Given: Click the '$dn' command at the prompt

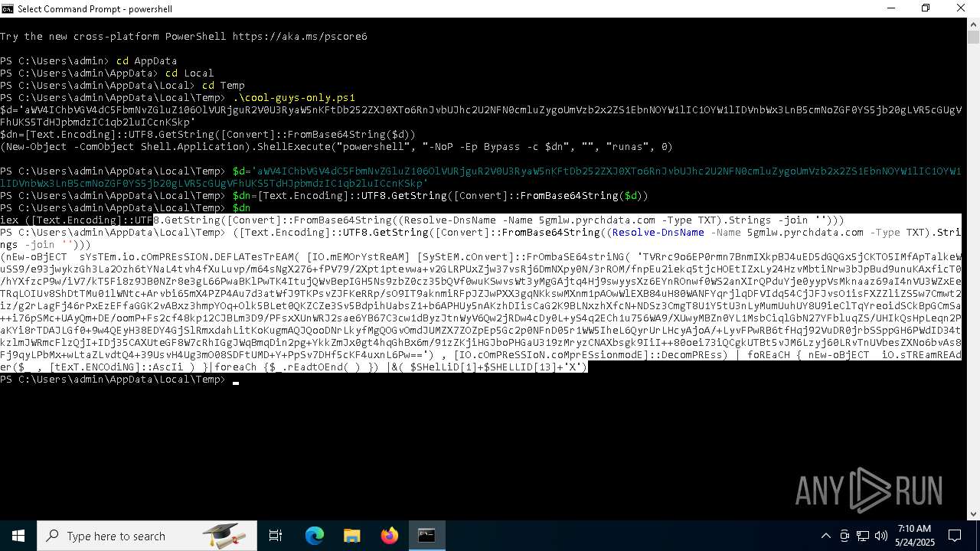Looking at the screenshot, I should (x=242, y=207).
